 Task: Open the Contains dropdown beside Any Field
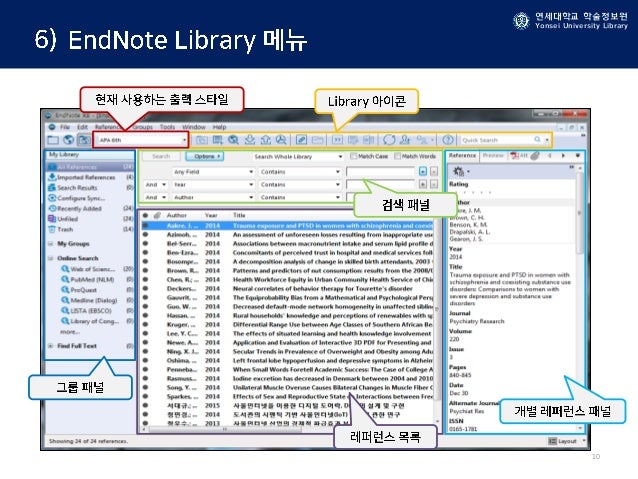(x=300, y=172)
